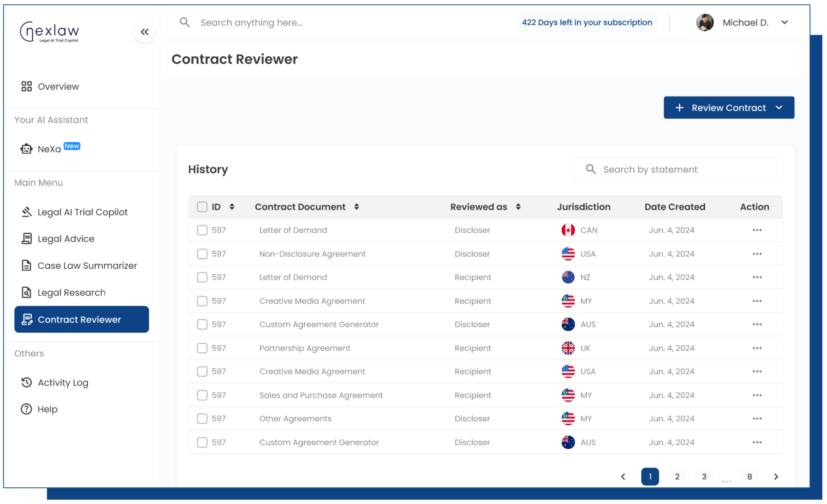
Task: Click the Review Contract button
Action: click(x=729, y=108)
